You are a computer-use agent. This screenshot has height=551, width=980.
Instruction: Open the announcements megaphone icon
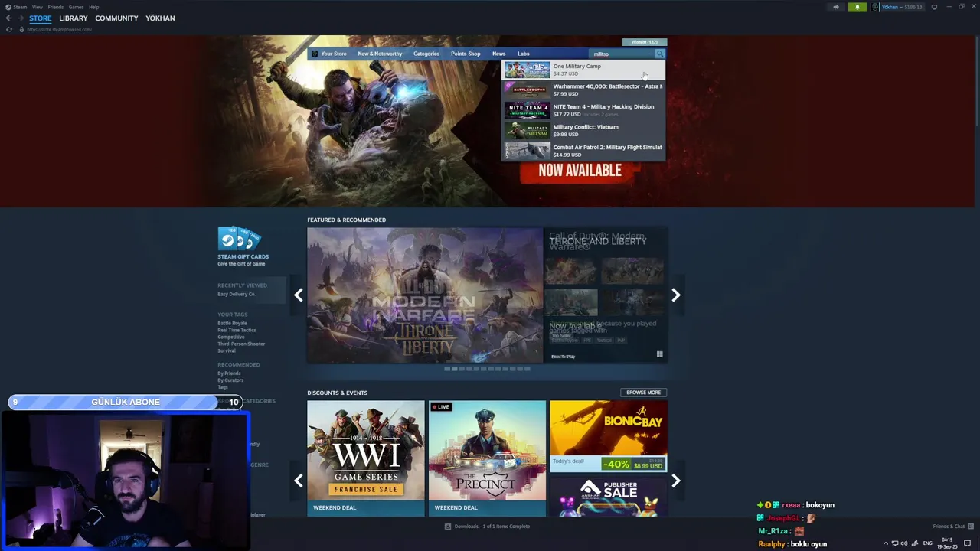pyautogui.click(x=835, y=7)
